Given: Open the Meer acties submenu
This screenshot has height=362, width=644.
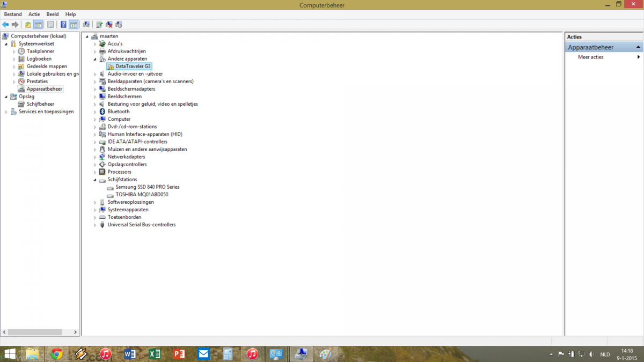Looking at the screenshot, I should click(x=590, y=57).
